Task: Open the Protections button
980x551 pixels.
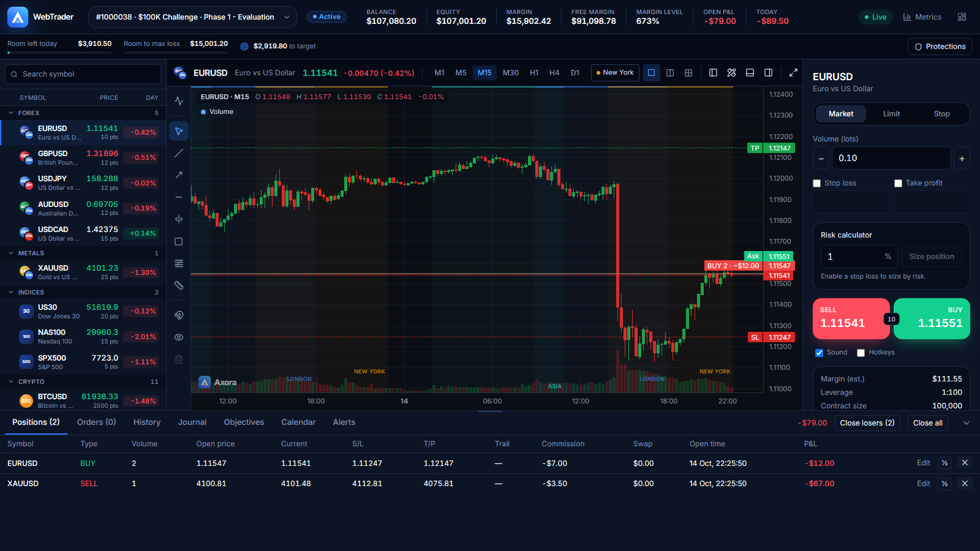Action: [940, 47]
